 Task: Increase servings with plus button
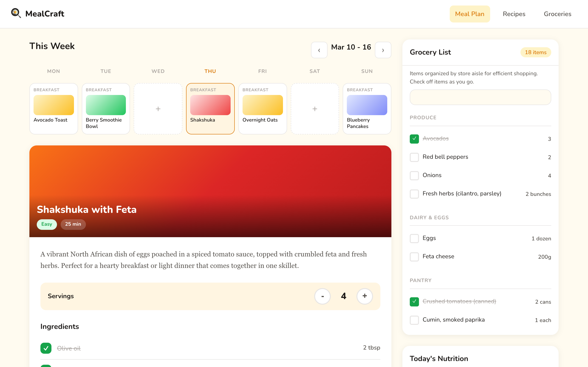point(365,296)
